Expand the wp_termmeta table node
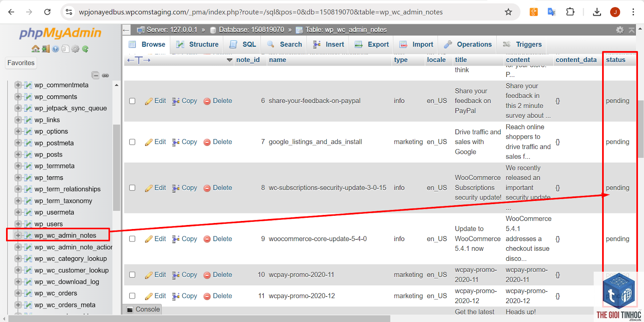The image size is (644, 322). pyautogui.click(x=18, y=166)
